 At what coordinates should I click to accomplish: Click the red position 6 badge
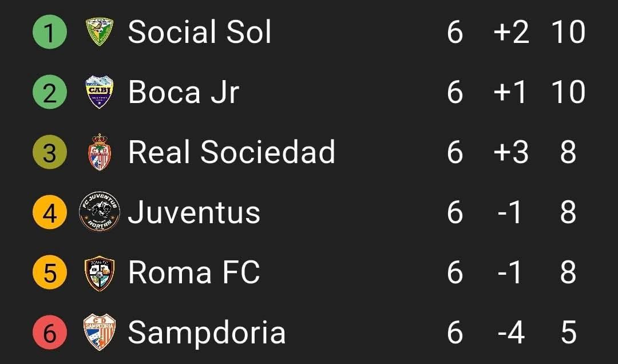tap(50, 333)
